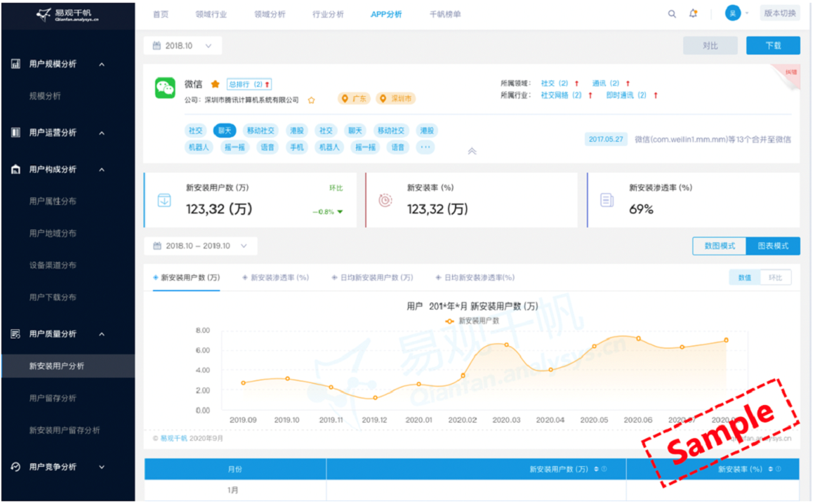Screen dimensions: 815x504
Task: Open 用户留存分析 in the sidebar
Action: click(x=53, y=398)
